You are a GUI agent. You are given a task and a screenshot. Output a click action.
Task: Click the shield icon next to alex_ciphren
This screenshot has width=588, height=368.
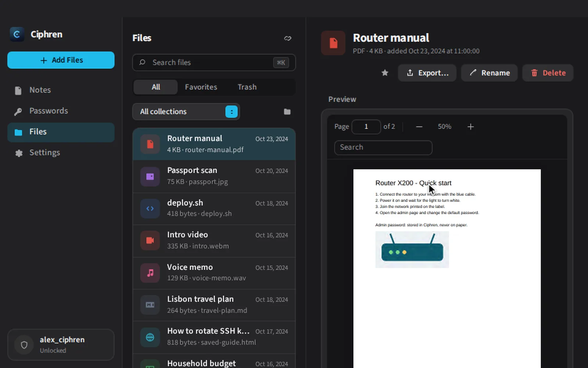click(x=24, y=345)
